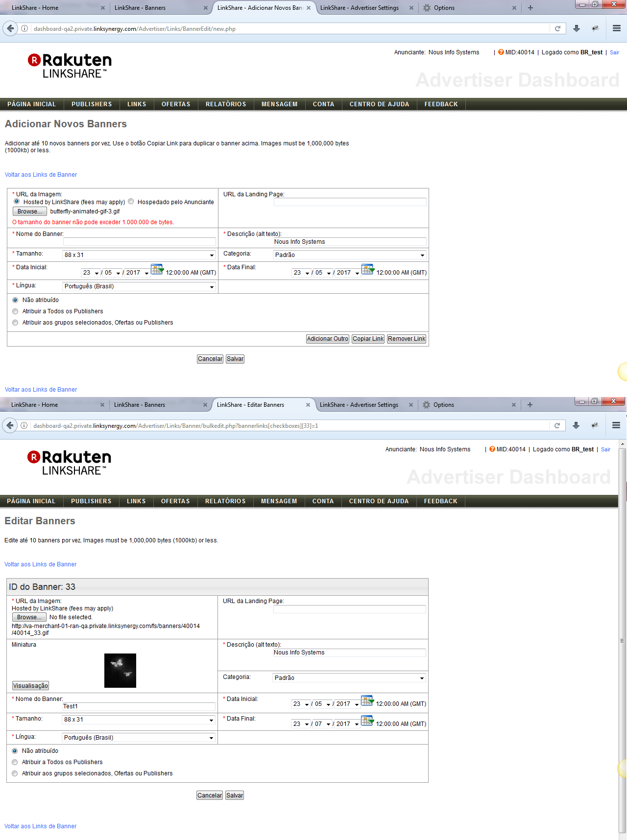Select 'Hospedado pelo Anunciante' radio option

coord(131,202)
